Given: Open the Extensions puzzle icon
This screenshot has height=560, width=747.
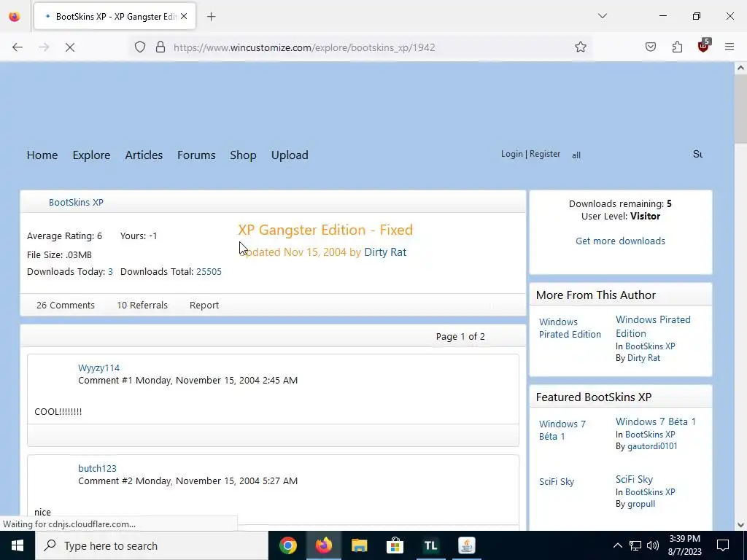Looking at the screenshot, I should coord(677,47).
